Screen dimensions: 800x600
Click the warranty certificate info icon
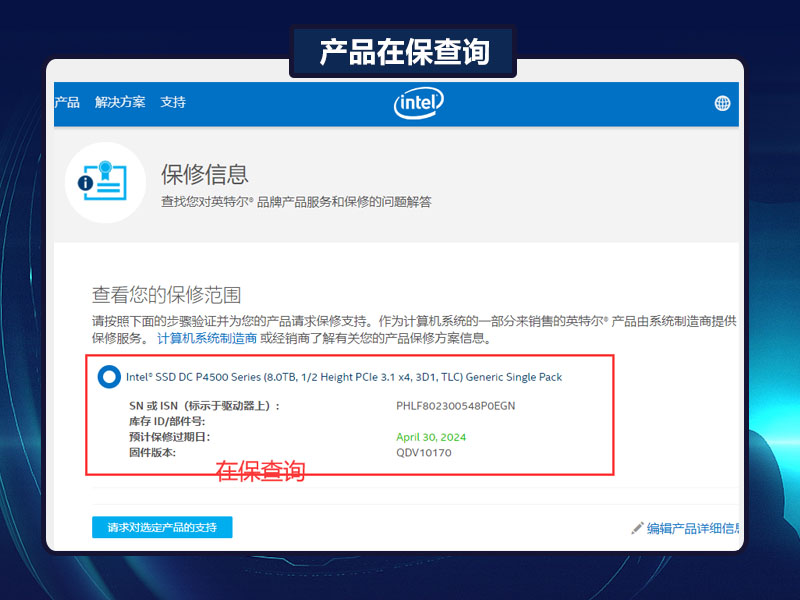(106, 182)
